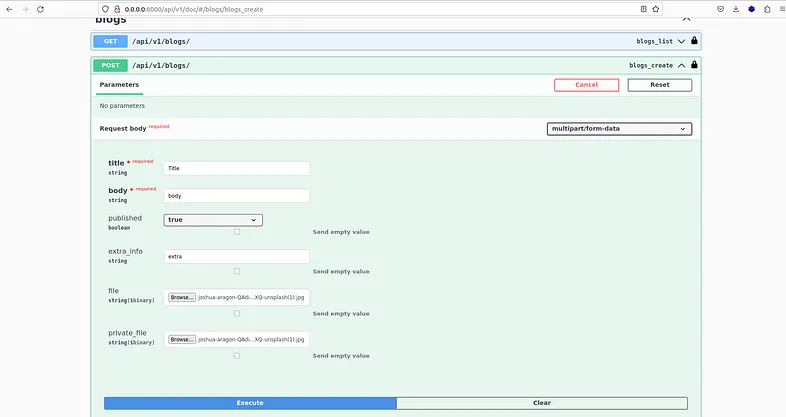
Task: Toggle Send empty value for published
Action: click(x=237, y=232)
